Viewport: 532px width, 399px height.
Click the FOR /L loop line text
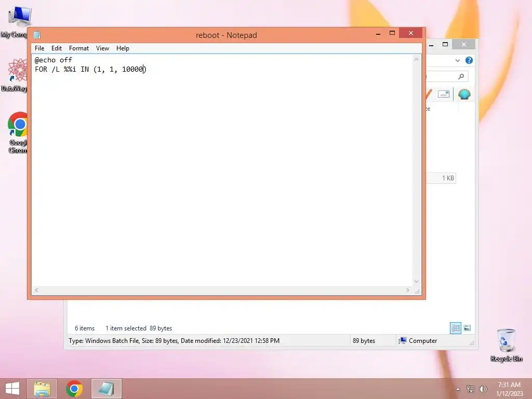coord(90,69)
